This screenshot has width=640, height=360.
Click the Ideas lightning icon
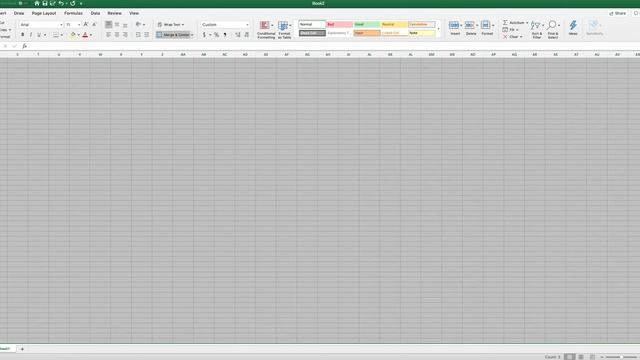click(x=573, y=25)
